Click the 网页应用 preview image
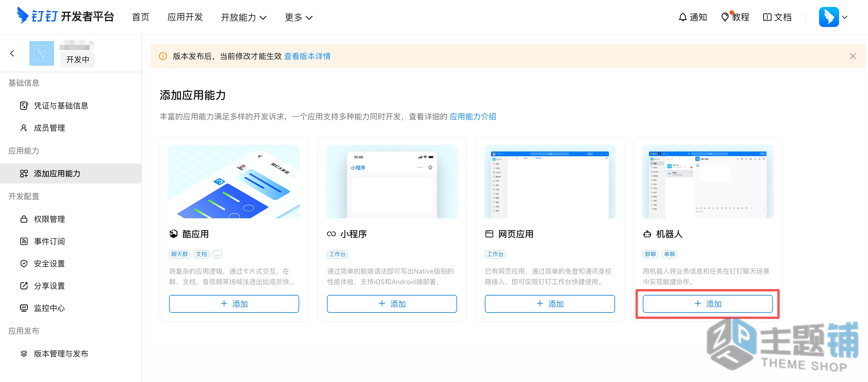 (550, 182)
